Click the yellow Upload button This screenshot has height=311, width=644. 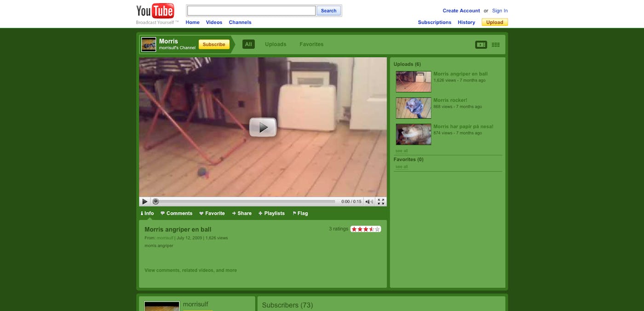click(x=494, y=22)
